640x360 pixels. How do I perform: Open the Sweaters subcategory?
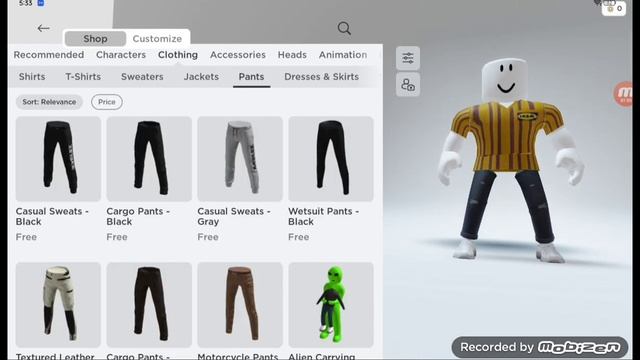142,76
